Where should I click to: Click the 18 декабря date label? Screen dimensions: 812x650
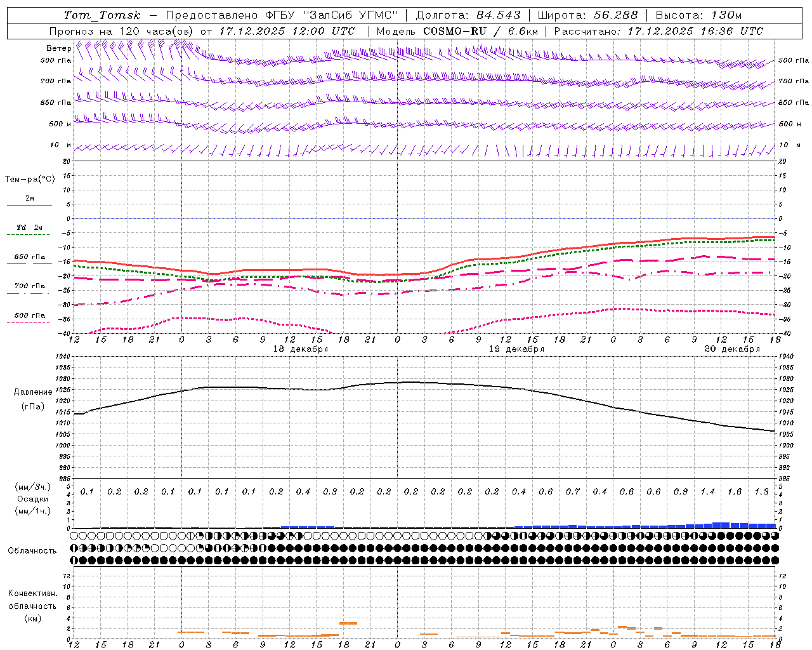coord(301,349)
